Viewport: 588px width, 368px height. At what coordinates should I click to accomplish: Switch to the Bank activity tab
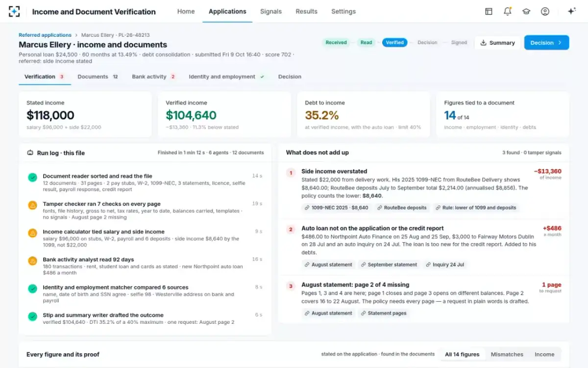[x=154, y=77]
